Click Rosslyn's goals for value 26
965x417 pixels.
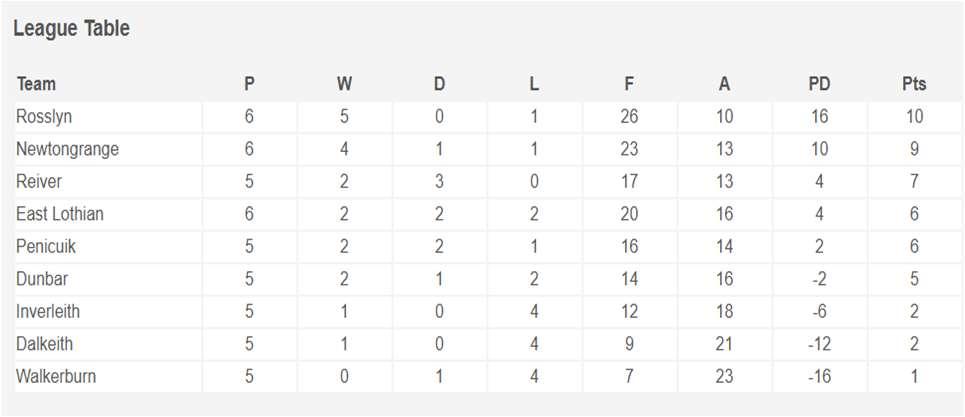(x=629, y=117)
